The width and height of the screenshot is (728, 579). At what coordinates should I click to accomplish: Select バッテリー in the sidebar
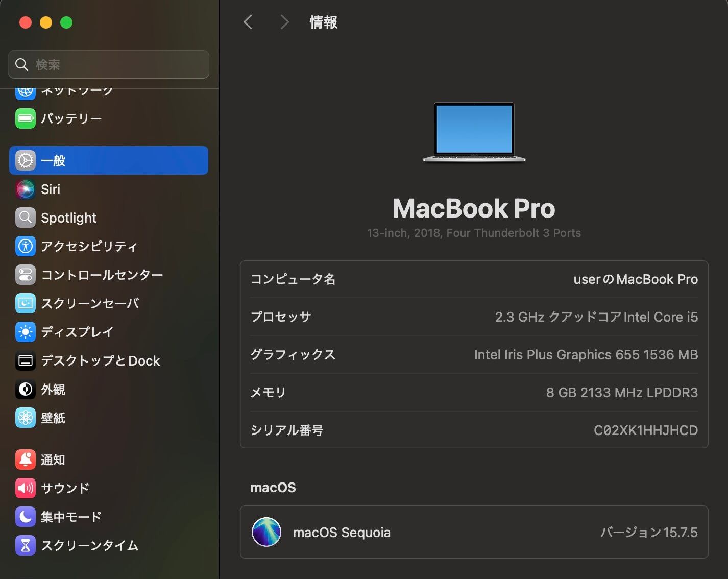coord(109,119)
